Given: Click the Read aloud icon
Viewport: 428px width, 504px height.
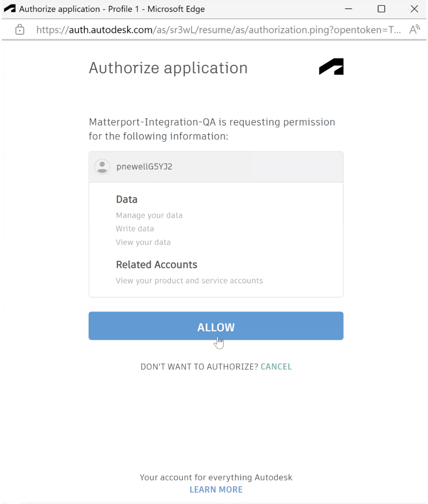Looking at the screenshot, I should 414,30.
